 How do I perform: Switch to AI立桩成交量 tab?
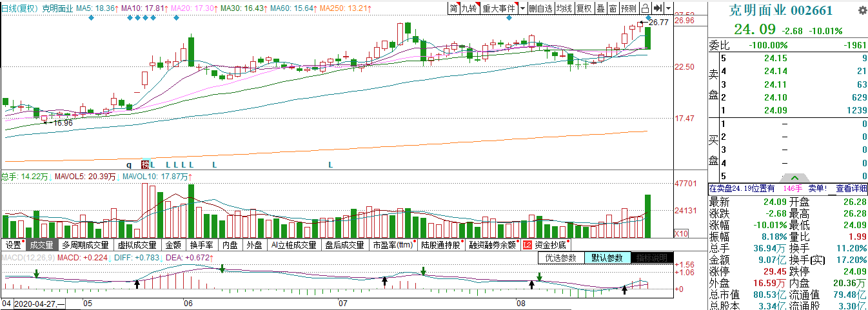tap(294, 245)
